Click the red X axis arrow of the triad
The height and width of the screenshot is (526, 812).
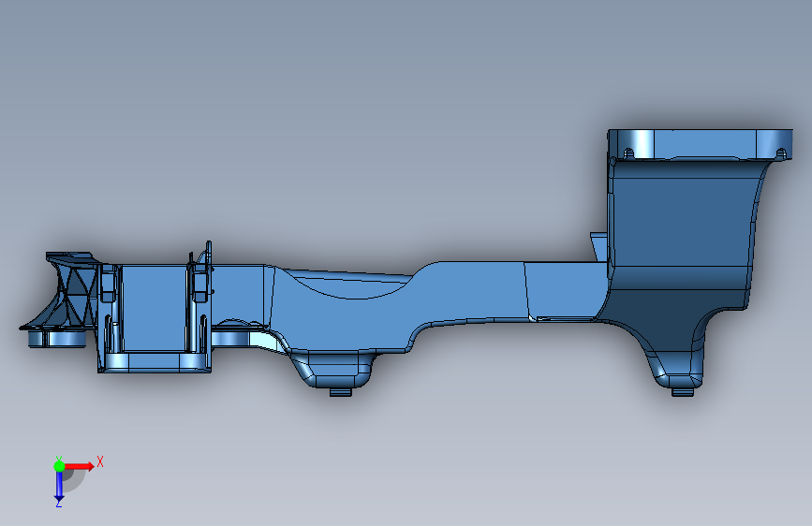[80, 466]
